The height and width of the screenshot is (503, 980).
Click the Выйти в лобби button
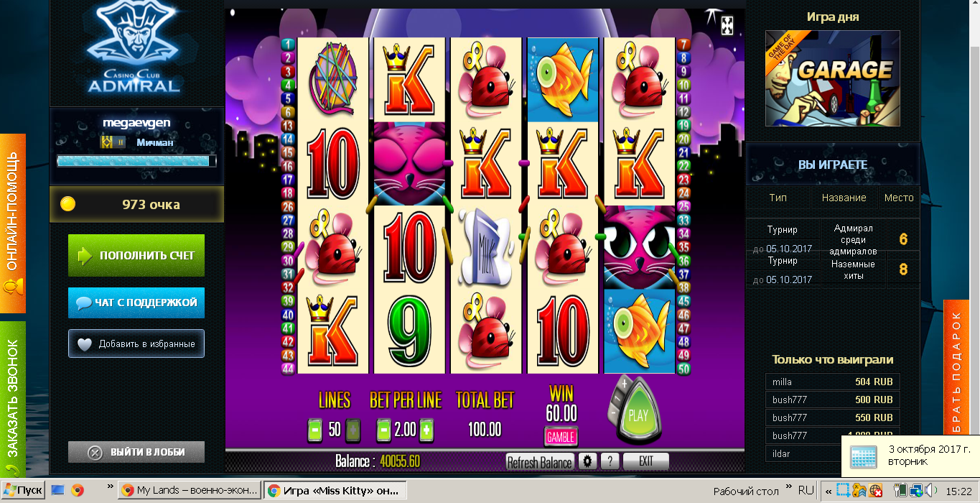136,452
